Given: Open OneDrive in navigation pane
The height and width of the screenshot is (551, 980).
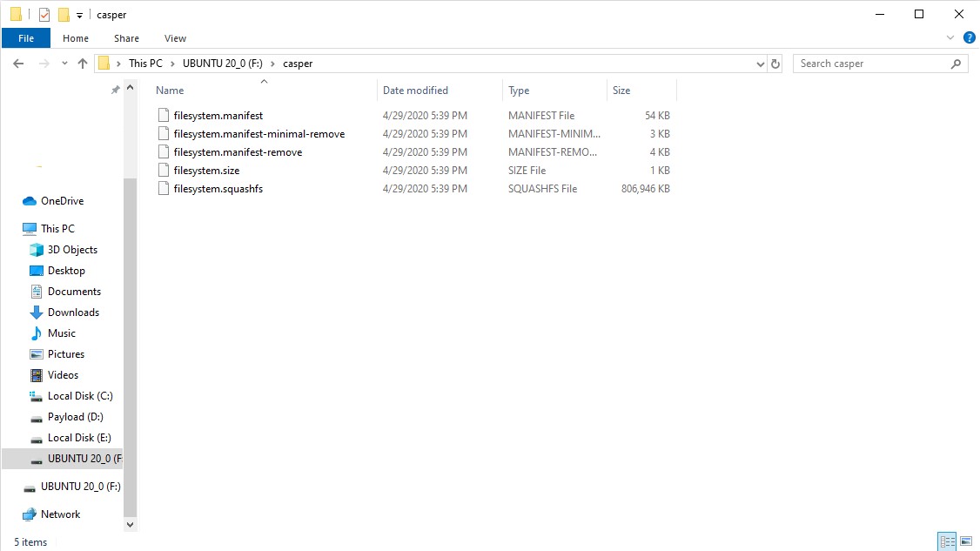Looking at the screenshot, I should click(x=62, y=201).
